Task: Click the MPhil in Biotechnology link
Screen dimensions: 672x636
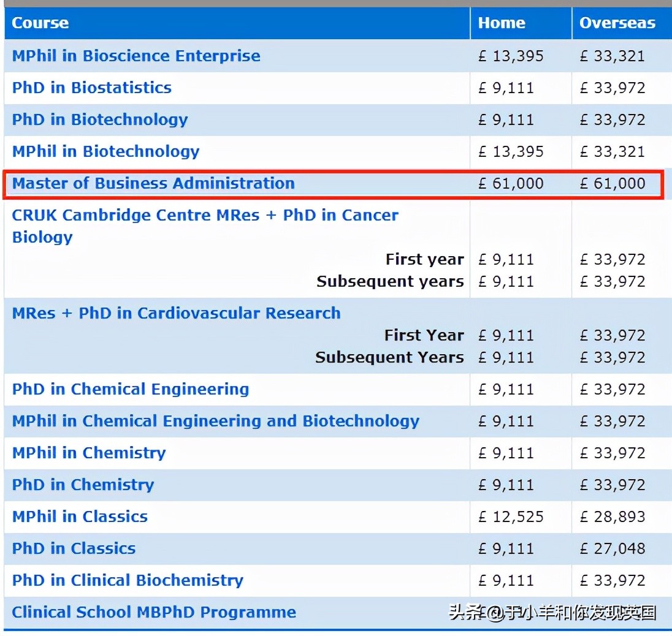Action: tap(105, 151)
